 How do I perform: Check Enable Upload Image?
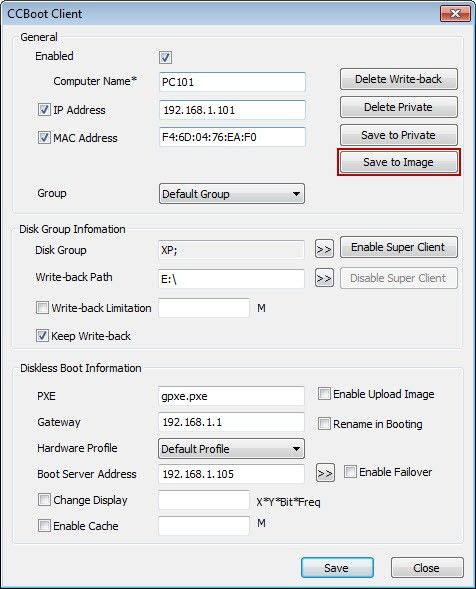pyautogui.click(x=324, y=394)
